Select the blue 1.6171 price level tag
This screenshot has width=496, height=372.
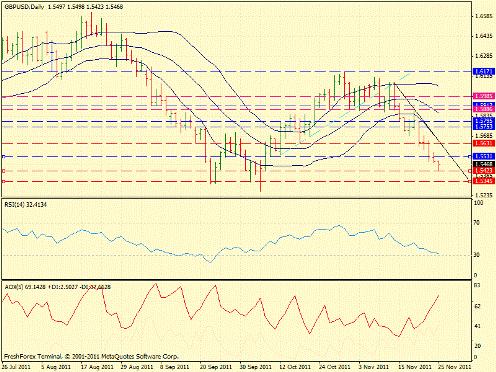coord(484,71)
